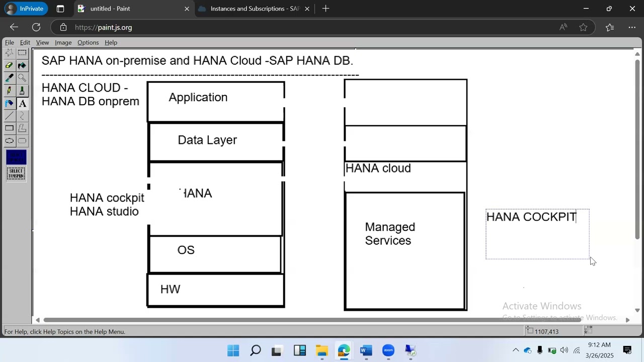Open a new browser tab
Screen dimensions: 644x362
tap(326, 9)
